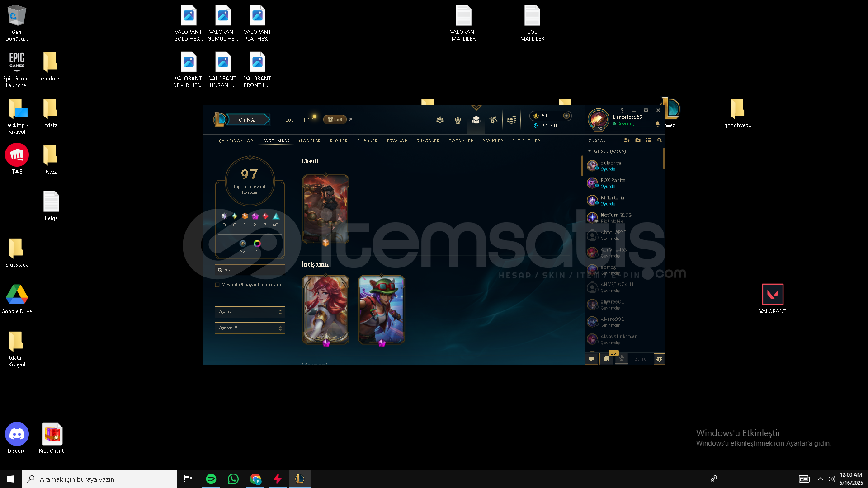Open client settings gear at top right
This screenshot has width=868, height=488.
[x=646, y=110]
